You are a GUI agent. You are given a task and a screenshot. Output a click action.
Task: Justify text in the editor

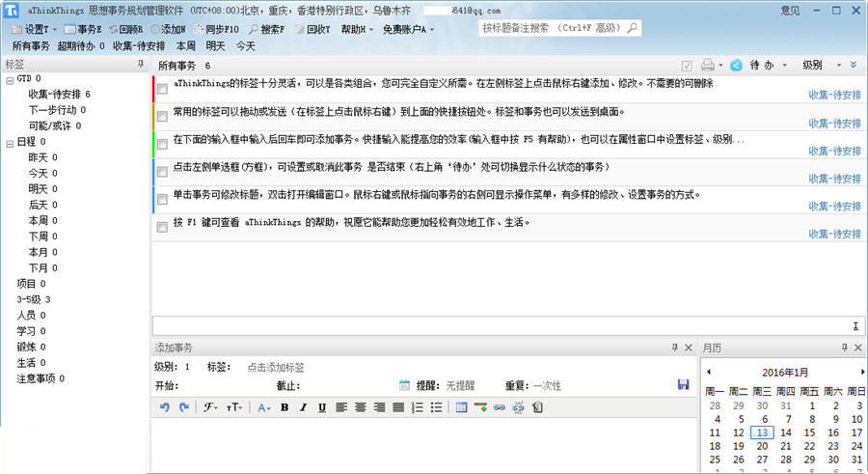(x=398, y=407)
